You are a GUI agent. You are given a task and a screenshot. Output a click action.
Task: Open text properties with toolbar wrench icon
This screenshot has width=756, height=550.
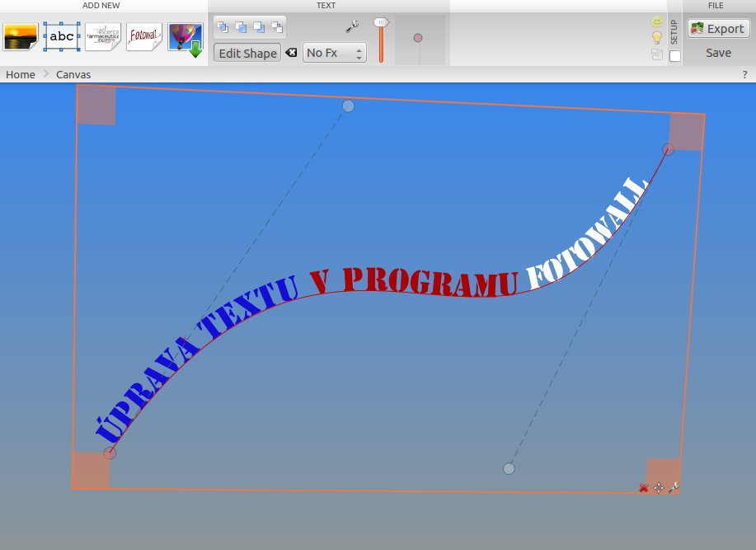pos(353,26)
